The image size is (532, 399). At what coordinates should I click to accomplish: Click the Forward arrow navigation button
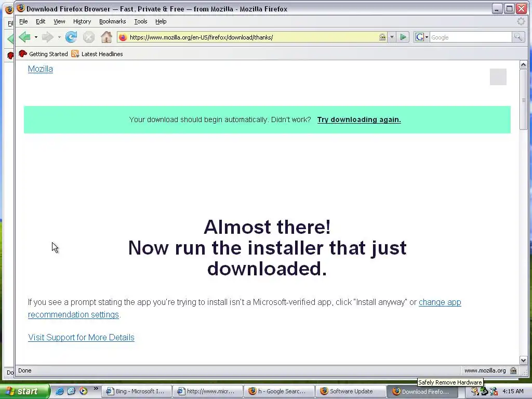click(47, 37)
